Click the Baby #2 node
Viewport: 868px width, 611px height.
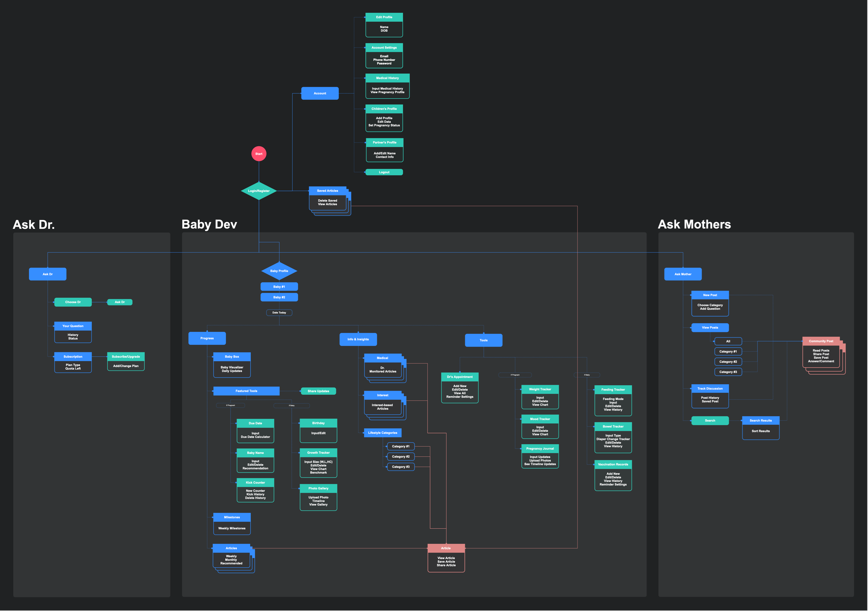[279, 297]
